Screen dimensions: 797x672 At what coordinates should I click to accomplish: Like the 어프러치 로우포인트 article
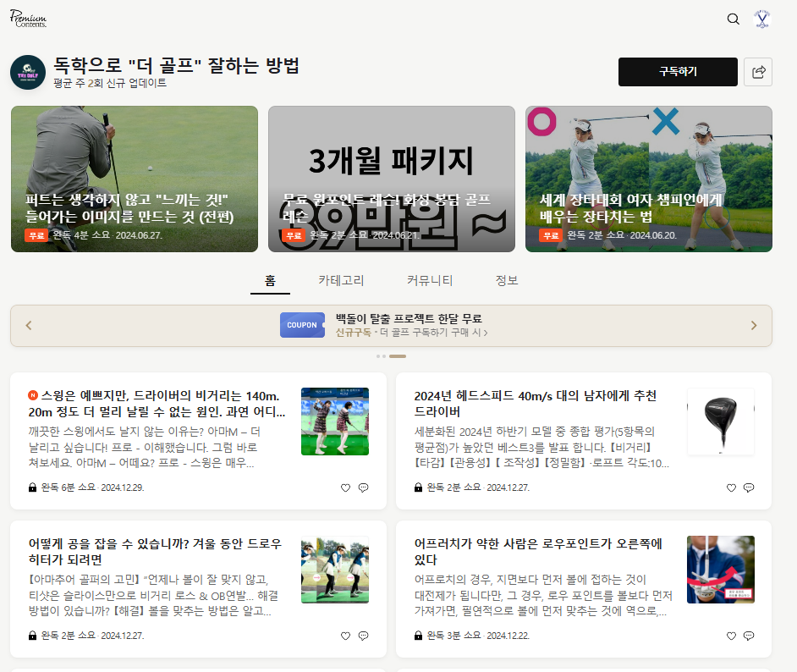coord(732,636)
